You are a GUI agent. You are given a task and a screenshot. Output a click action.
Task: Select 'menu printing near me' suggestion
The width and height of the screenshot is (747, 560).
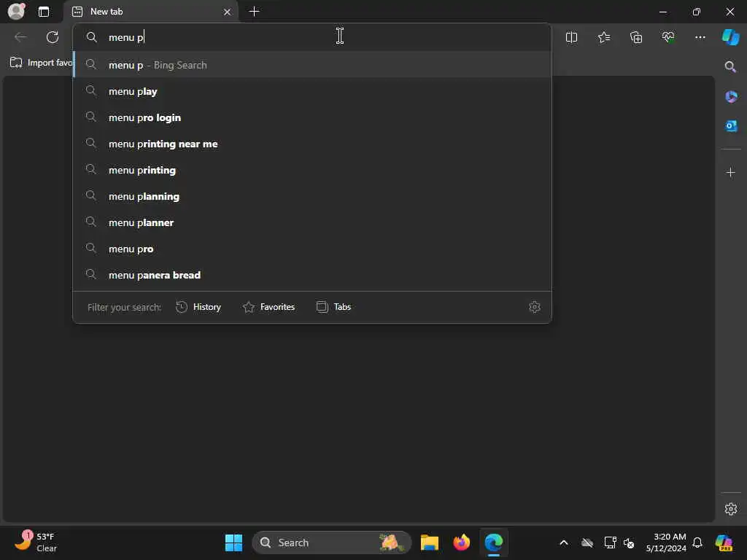pos(312,144)
